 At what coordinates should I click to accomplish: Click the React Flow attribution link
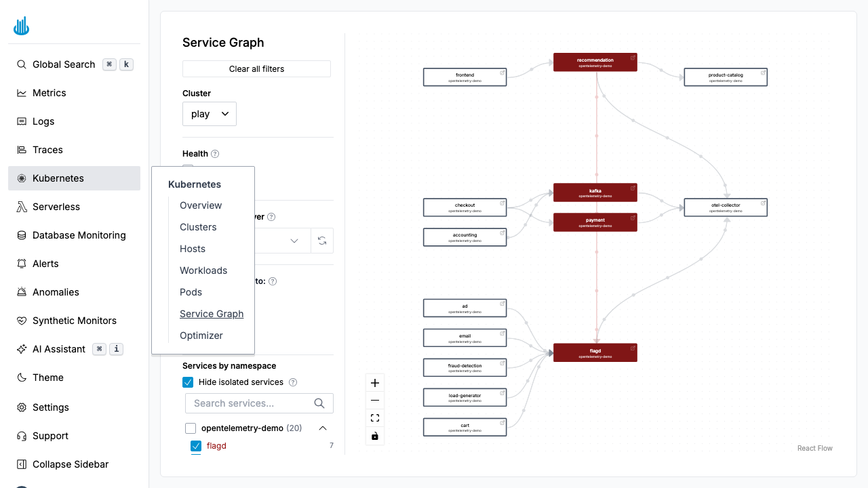click(x=814, y=448)
